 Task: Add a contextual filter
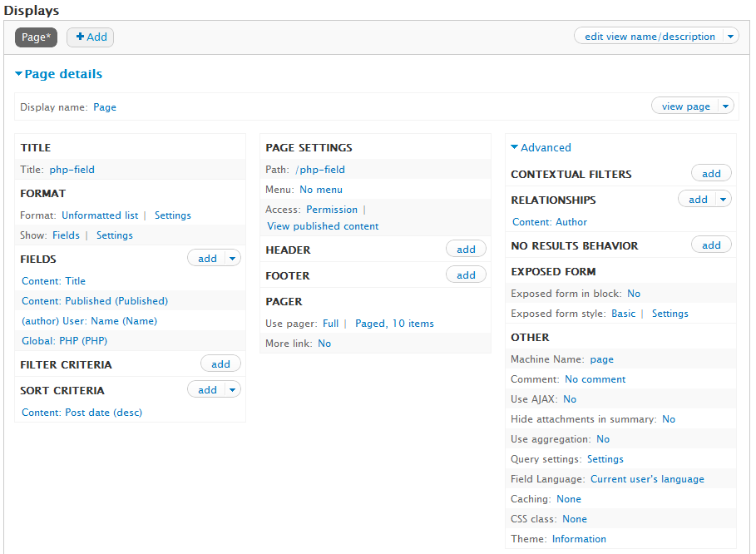point(711,174)
